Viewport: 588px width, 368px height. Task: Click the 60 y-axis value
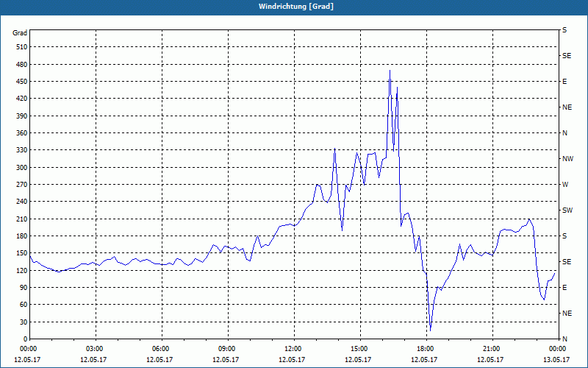click(24, 305)
